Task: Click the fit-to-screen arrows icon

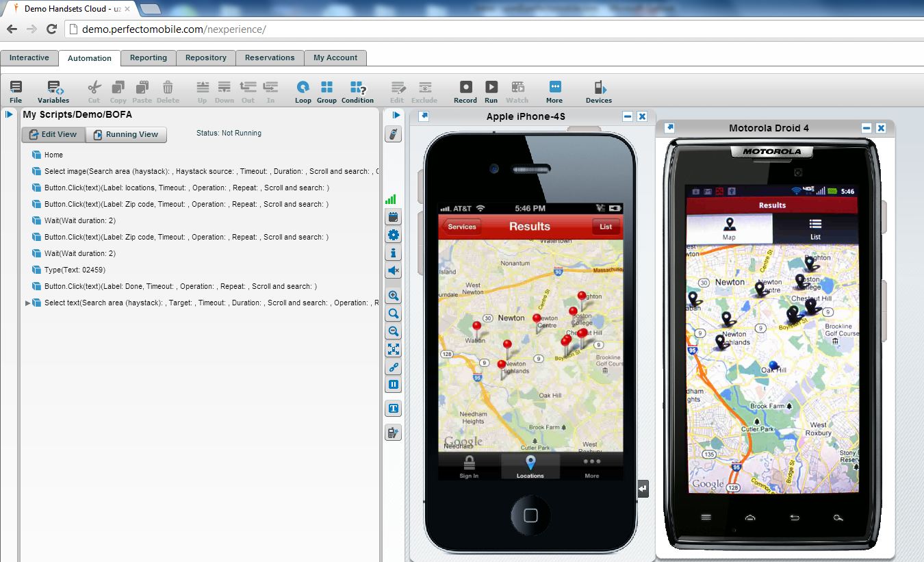Action: pos(394,349)
